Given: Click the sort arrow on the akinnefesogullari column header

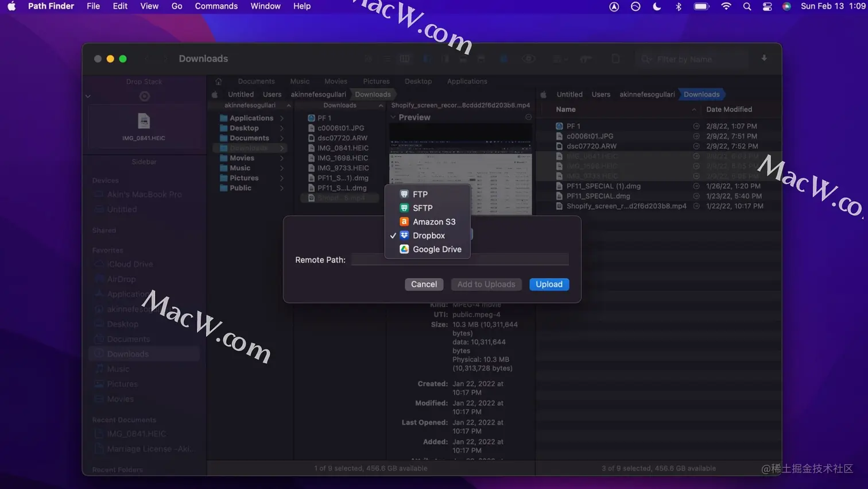Looking at the screenshot, I should click(x=289, y=106).
